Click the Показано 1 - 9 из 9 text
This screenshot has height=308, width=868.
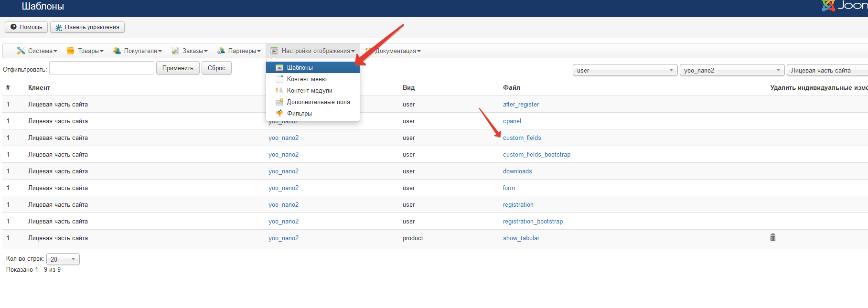pos(33,269)
